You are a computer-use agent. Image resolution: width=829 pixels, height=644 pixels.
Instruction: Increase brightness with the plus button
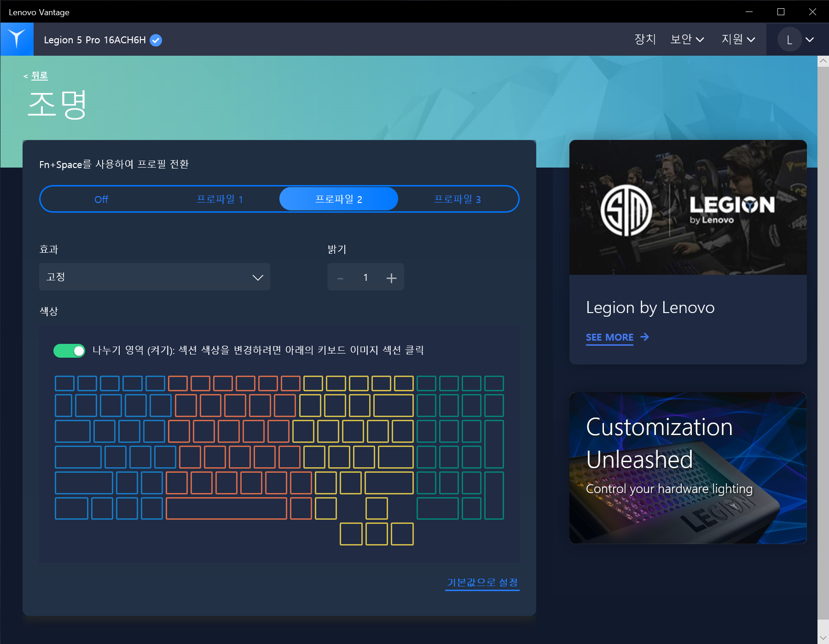click(x=391, y=278)
